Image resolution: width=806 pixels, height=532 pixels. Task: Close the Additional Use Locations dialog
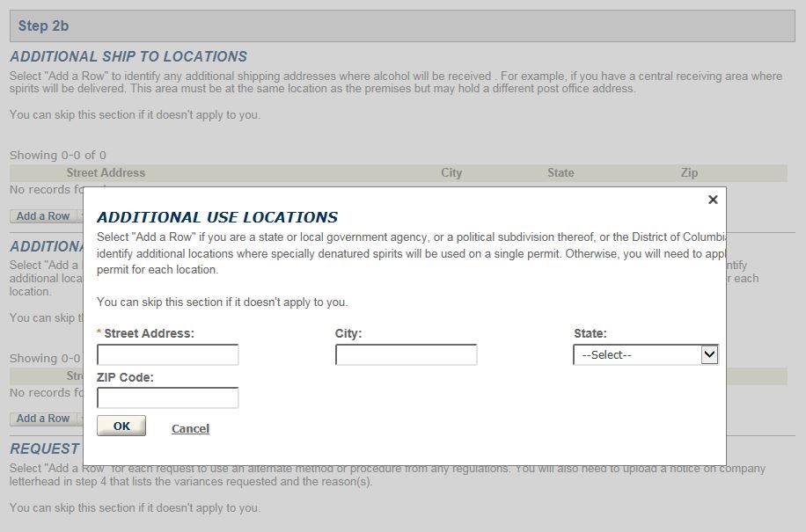pos(713,200)
